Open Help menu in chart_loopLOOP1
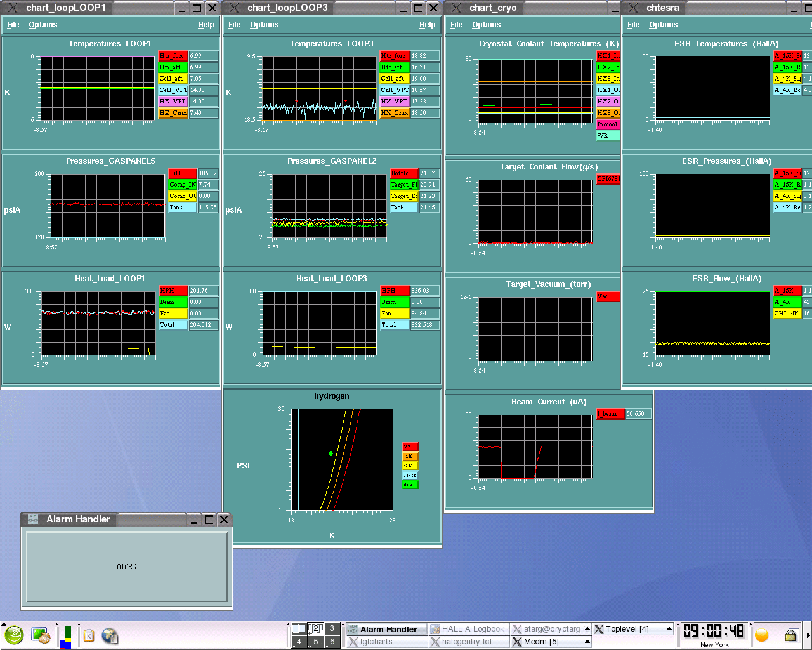Screen dimensions: 812x650 (206, 25)
